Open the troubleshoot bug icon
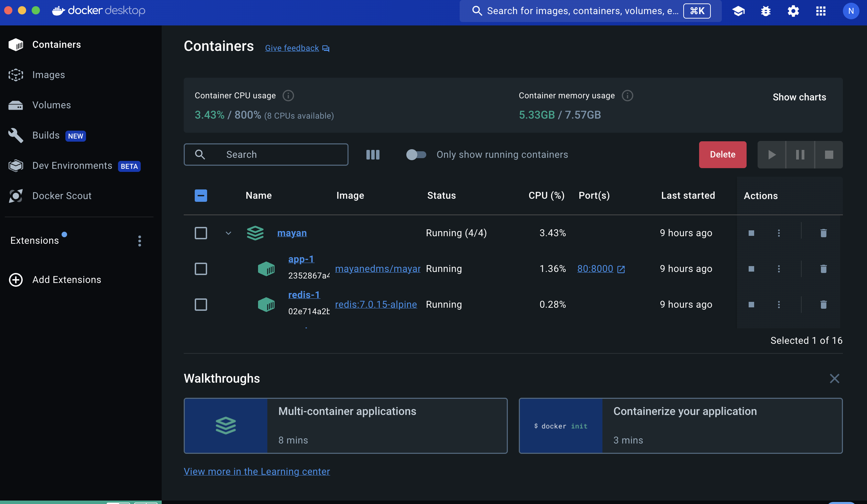 [766, 11]
